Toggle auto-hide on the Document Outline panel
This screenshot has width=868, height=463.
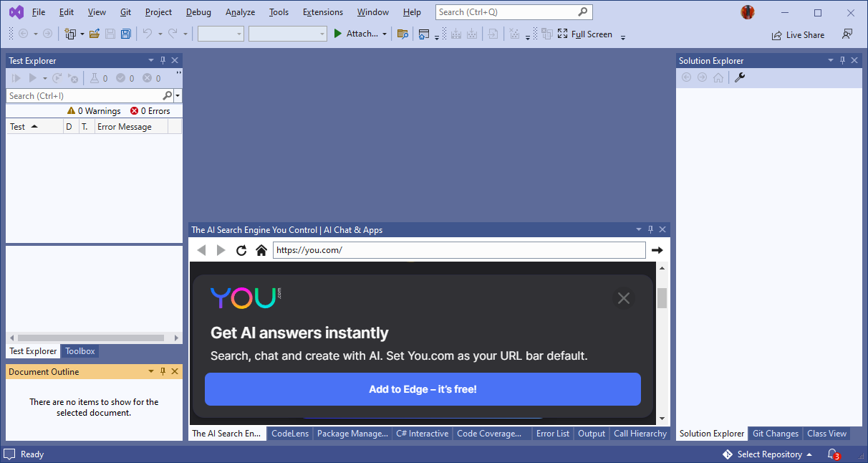162,371
